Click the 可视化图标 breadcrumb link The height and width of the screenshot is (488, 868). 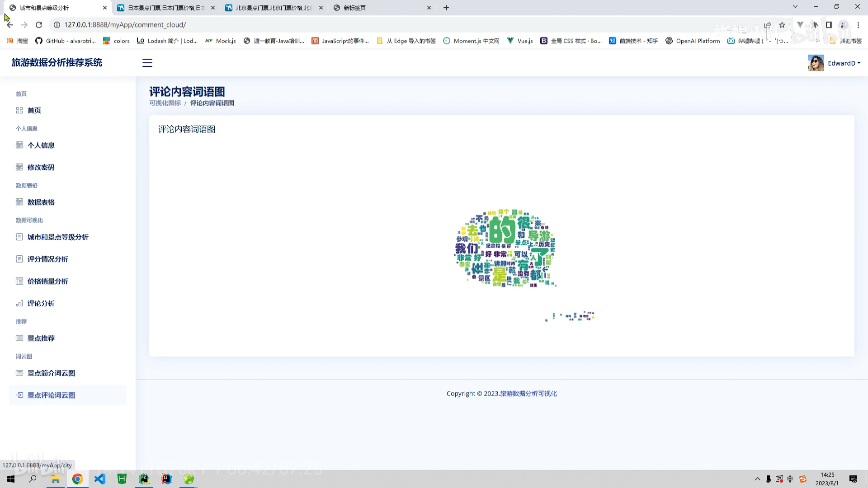pos(165,103)
